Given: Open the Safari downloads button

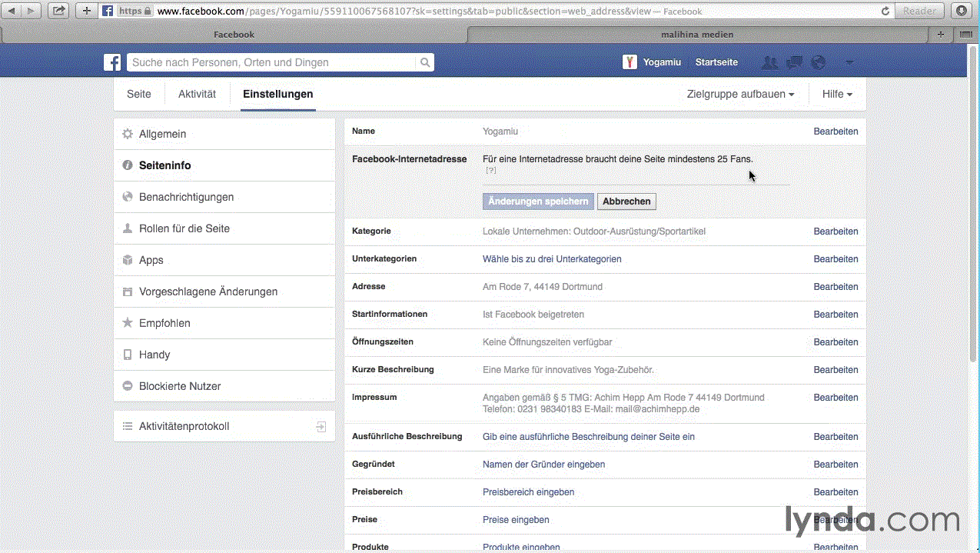Looking at the screenshot, I should click(x=961, y=11).
